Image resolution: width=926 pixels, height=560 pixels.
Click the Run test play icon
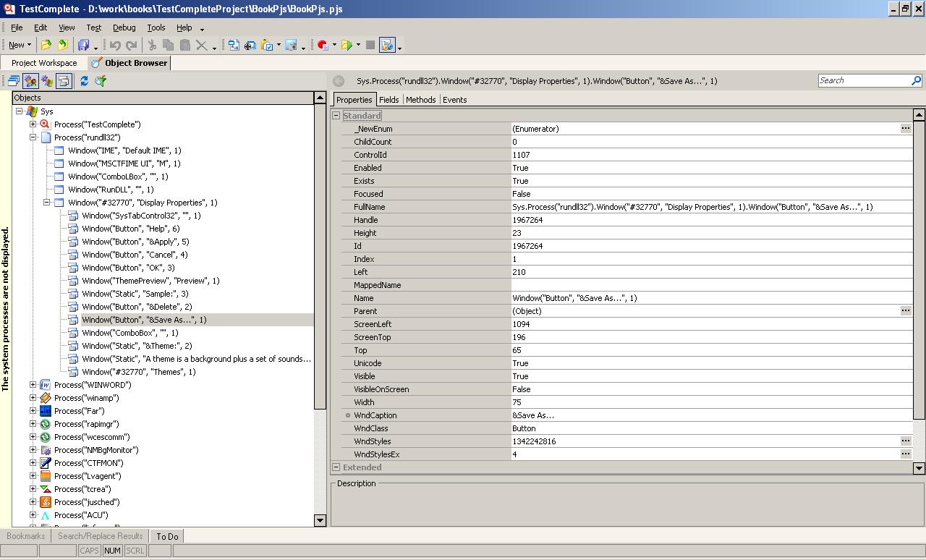[x=347, y=45]
